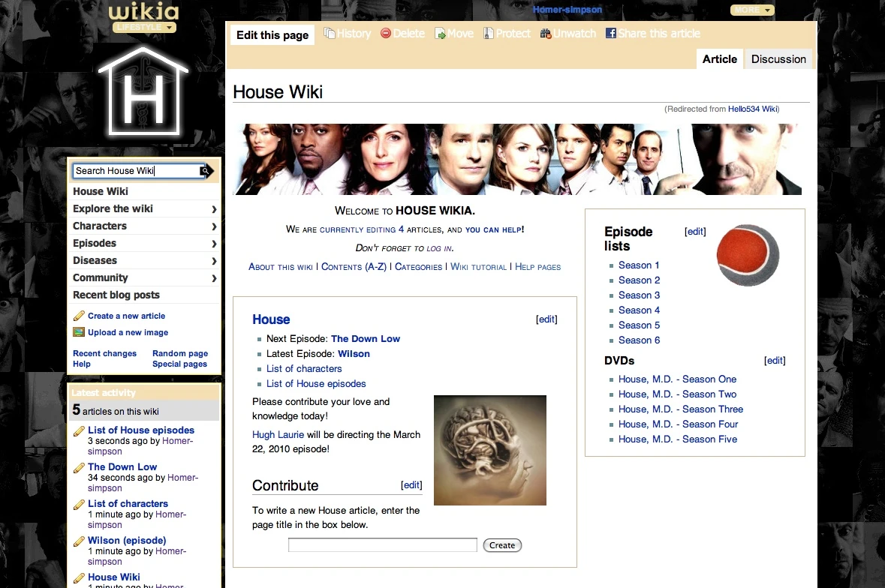Open the Season 1 episode list
Screen dimensions: 885x588
(639, 265)
